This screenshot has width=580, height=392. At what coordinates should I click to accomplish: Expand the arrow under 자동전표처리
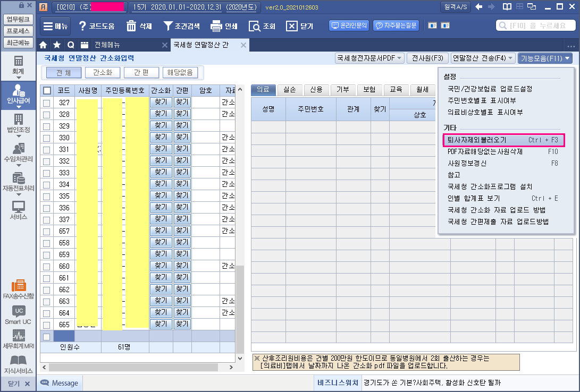[19, 194]
